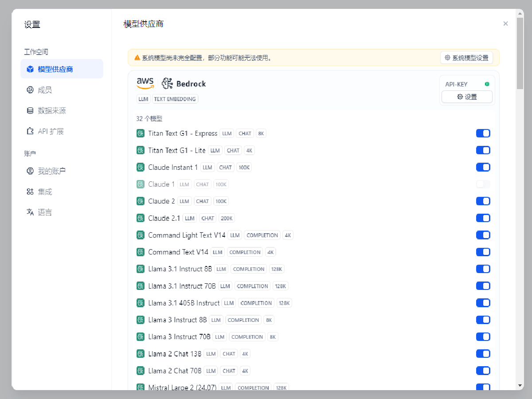Screen dimensions: 532x399
Task: Select 语言 language settings
Action: [44, 212]
